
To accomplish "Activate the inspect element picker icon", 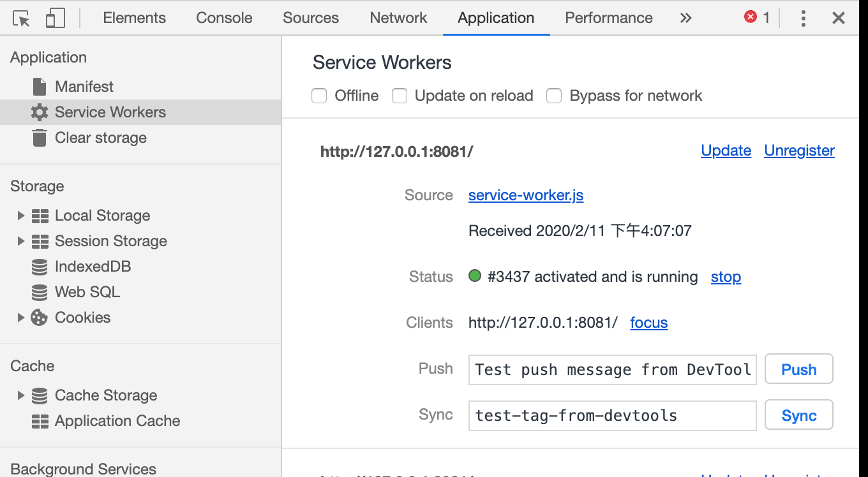I will [22, 18].
